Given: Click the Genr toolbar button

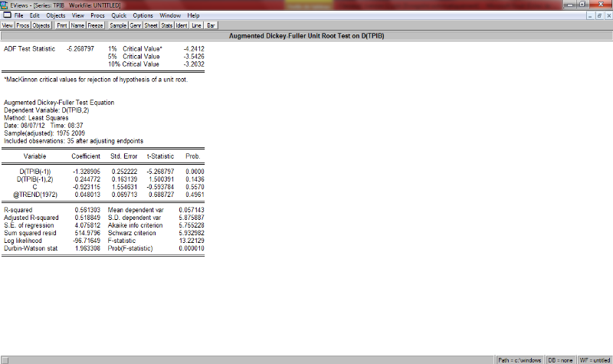Looking at the screenshot, I should tap(136, 25).
